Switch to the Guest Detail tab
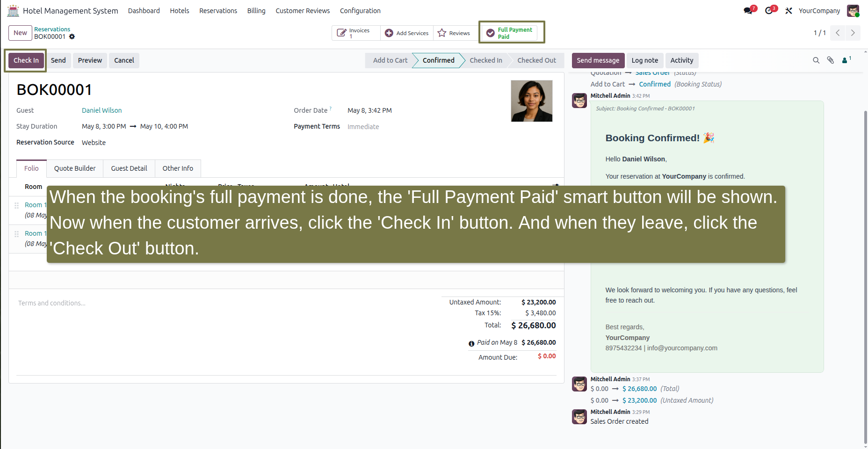Screen dimensions: 868x449 tap(129, 168)
